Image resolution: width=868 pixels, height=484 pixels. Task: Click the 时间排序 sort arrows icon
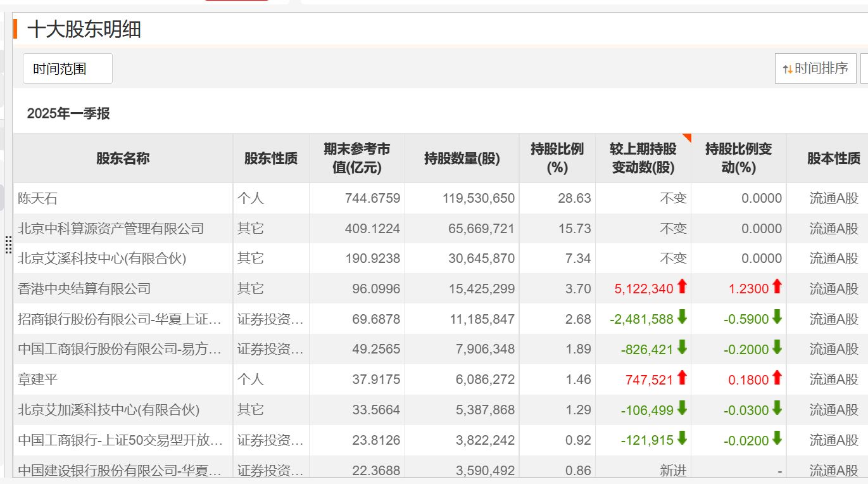pyautogui.click(x=788, y=69)
